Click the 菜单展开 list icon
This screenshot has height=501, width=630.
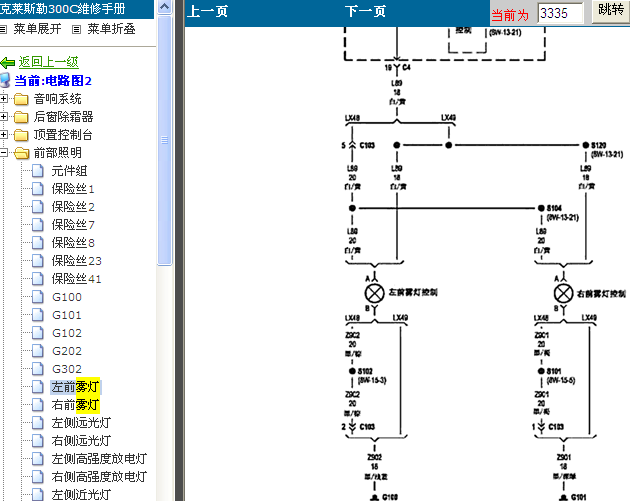click(x=3, y=29)
